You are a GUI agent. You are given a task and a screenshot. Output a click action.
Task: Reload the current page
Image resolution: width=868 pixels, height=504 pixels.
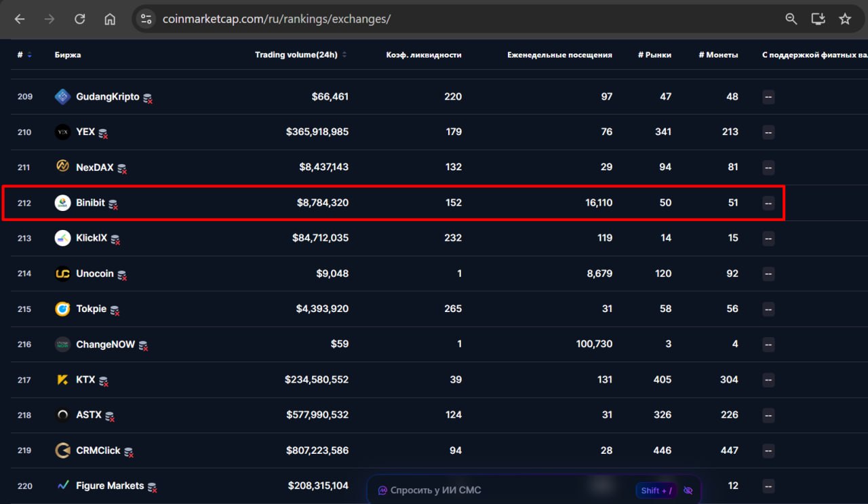coord(79,19)
